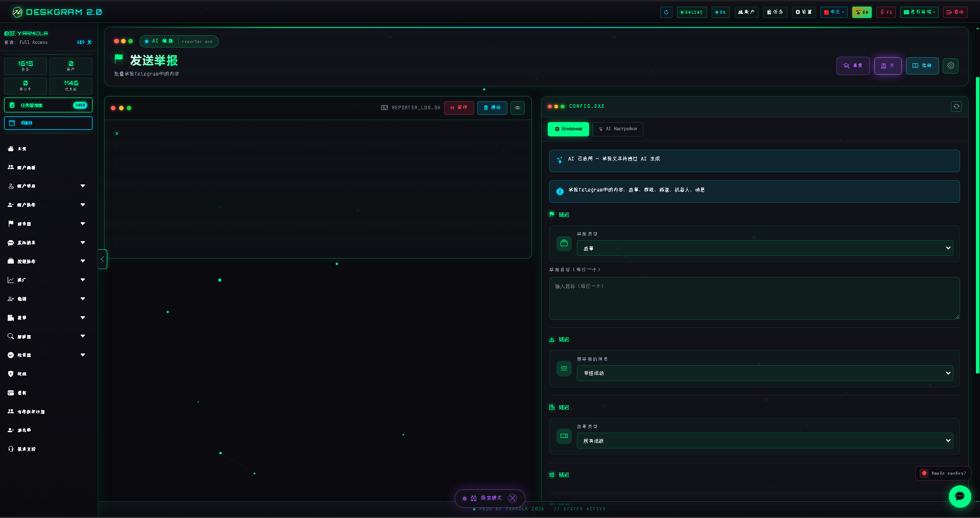Open the blue guide book button
The width and height of the screenshot is (980, 518).
coord(922,66)
